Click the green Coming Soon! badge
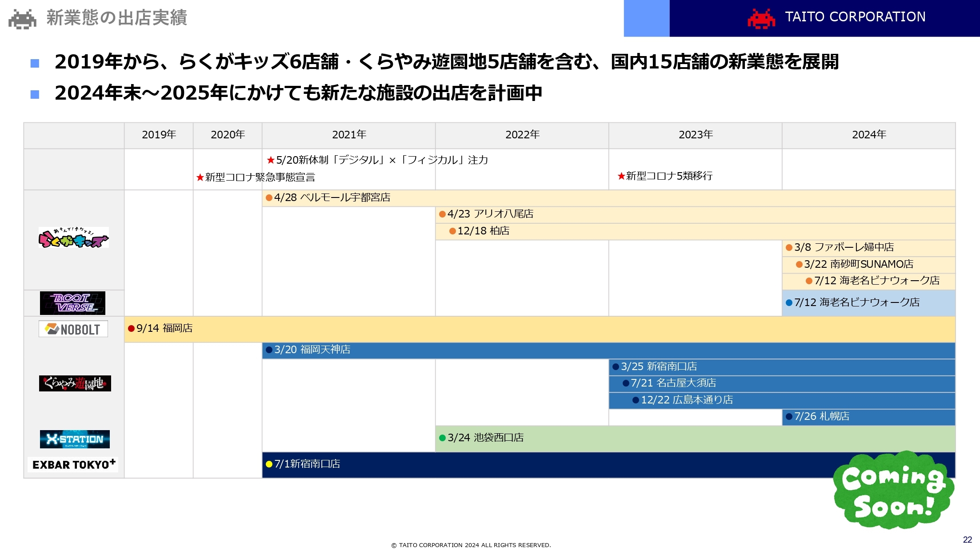The image size is (980, 552). click(x=893, y=490)
